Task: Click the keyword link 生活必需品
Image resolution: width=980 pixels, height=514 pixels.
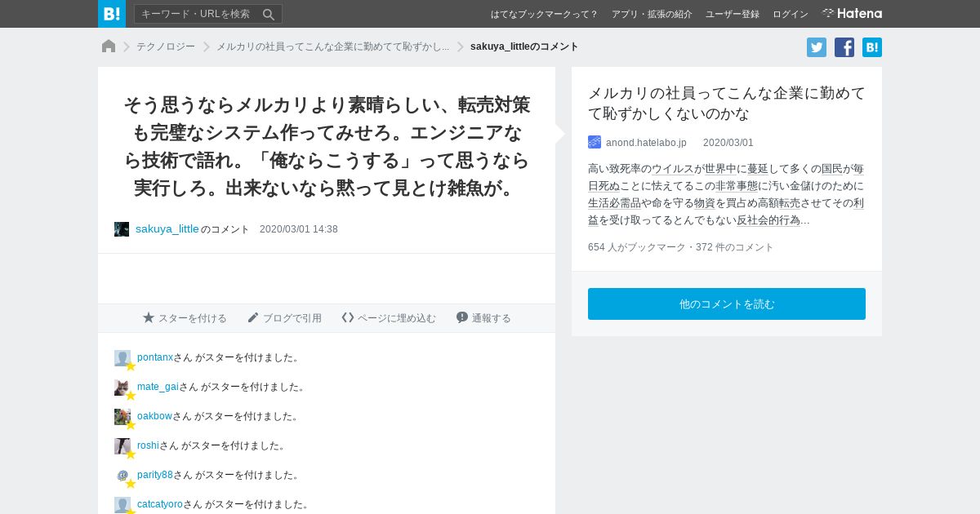Action: 614,203
